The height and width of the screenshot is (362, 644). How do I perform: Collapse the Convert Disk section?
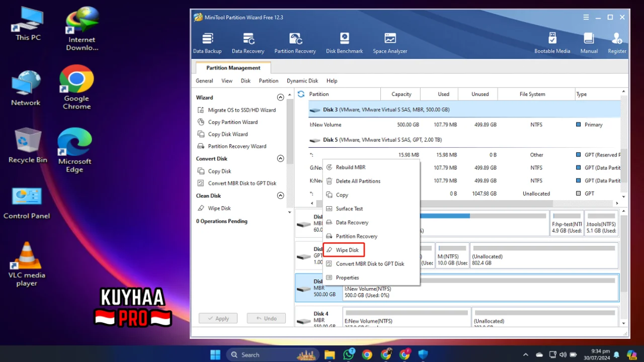tap(281, 158)
